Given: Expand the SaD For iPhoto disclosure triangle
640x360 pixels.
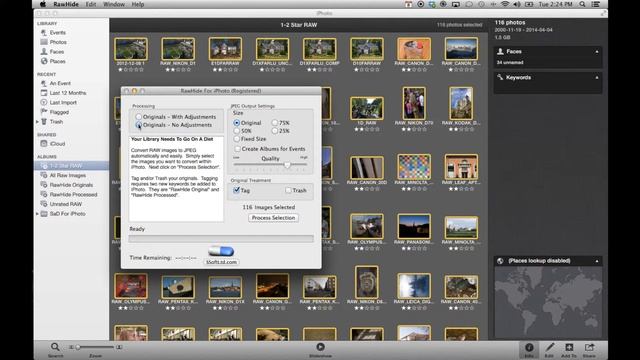Looking at the screenshot, I should [37, 214].
